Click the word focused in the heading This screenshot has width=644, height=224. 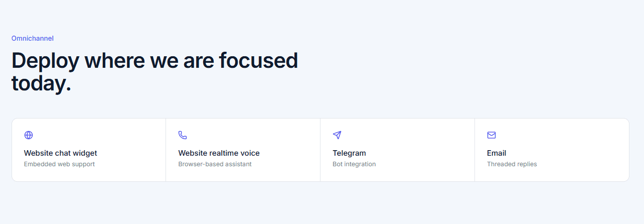pos(259,61)
